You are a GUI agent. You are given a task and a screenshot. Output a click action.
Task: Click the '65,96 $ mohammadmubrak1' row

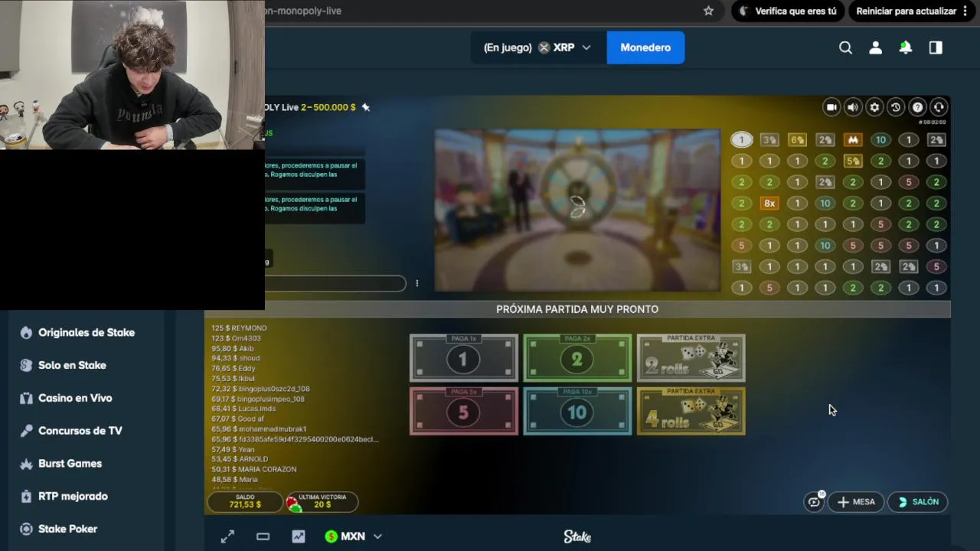259,429
